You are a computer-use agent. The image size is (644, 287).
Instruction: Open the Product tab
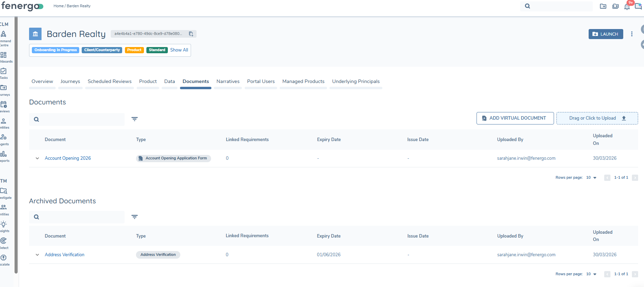tap(148, 82)
